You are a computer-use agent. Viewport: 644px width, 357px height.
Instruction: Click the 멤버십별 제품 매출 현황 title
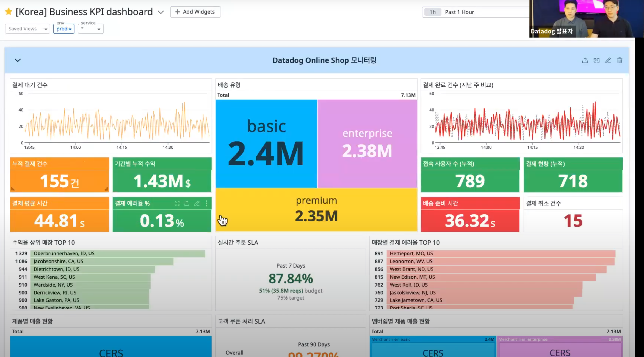click(400, 321)
